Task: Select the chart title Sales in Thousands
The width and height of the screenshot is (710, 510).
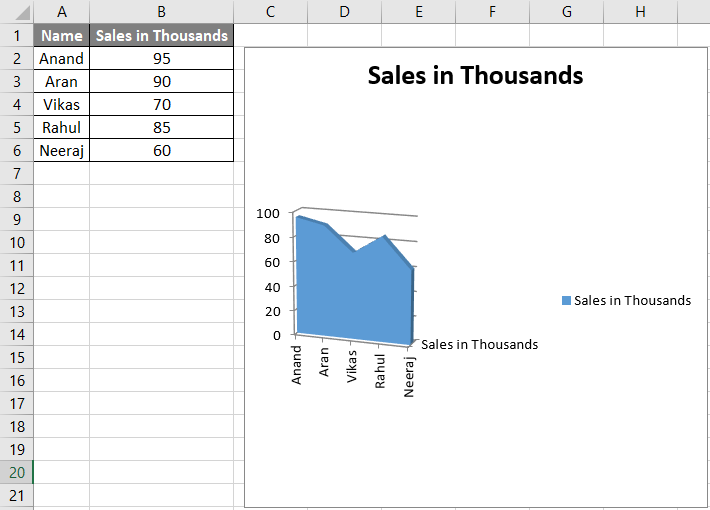Action: (x=475, y=75)
